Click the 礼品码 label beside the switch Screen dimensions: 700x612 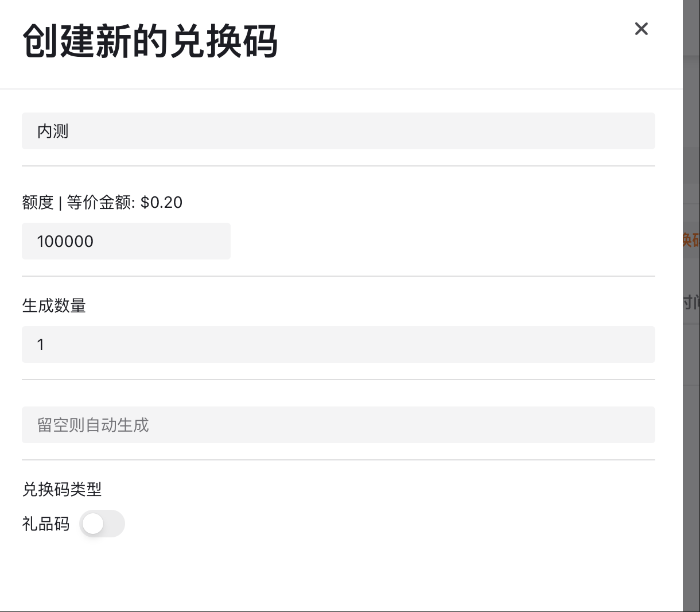point(46,524)
